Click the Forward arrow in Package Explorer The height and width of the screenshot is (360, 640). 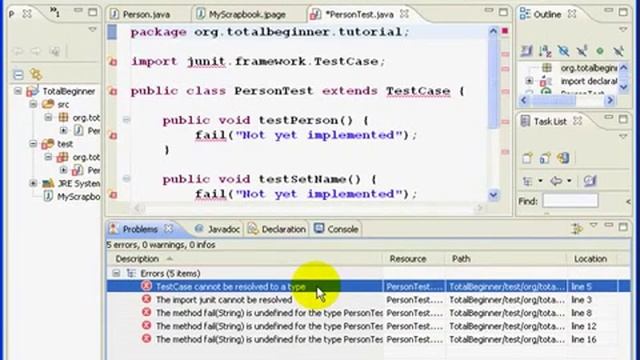coord(36,51)
